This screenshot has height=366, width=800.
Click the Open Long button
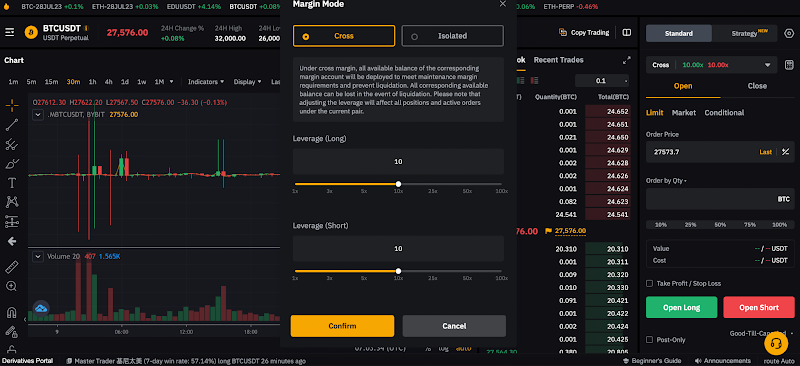[682, 307]
